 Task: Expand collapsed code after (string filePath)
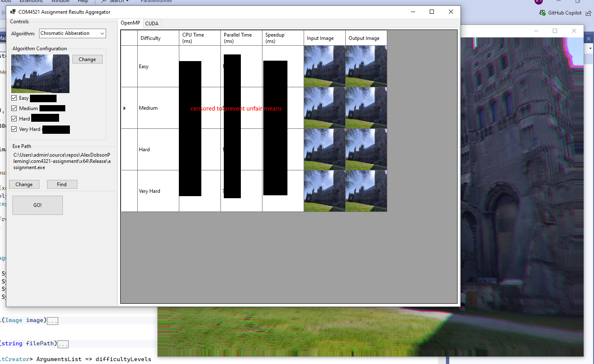click(63, 344)
